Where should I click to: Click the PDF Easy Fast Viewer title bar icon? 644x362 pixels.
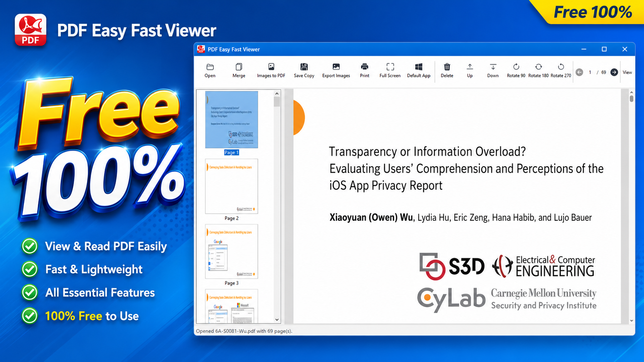pos(201,49)
